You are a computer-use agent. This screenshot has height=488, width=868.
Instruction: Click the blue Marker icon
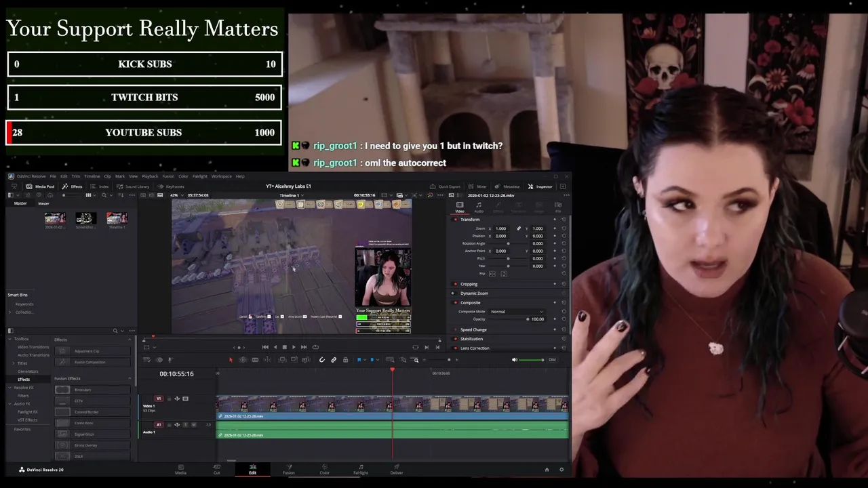click(372, 360)
